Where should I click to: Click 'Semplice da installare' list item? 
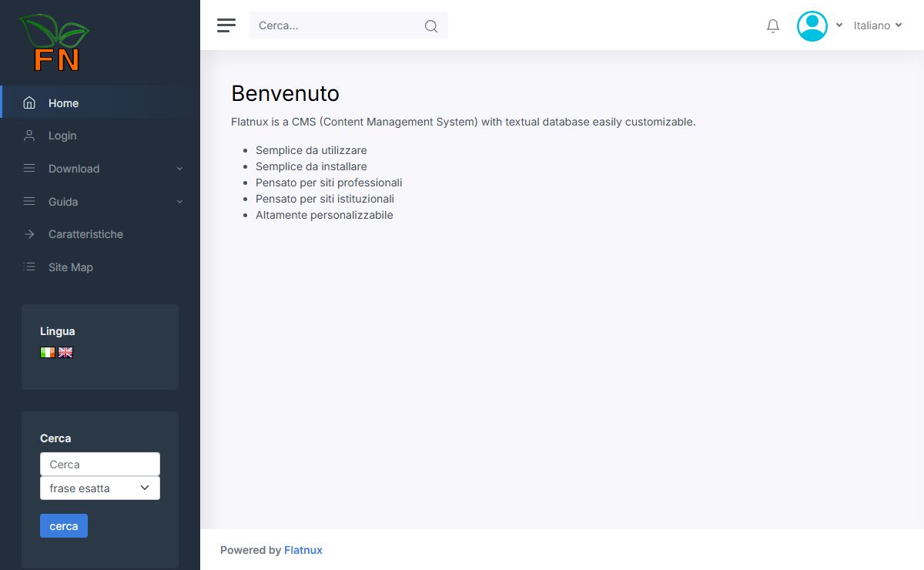coord(311,166)
